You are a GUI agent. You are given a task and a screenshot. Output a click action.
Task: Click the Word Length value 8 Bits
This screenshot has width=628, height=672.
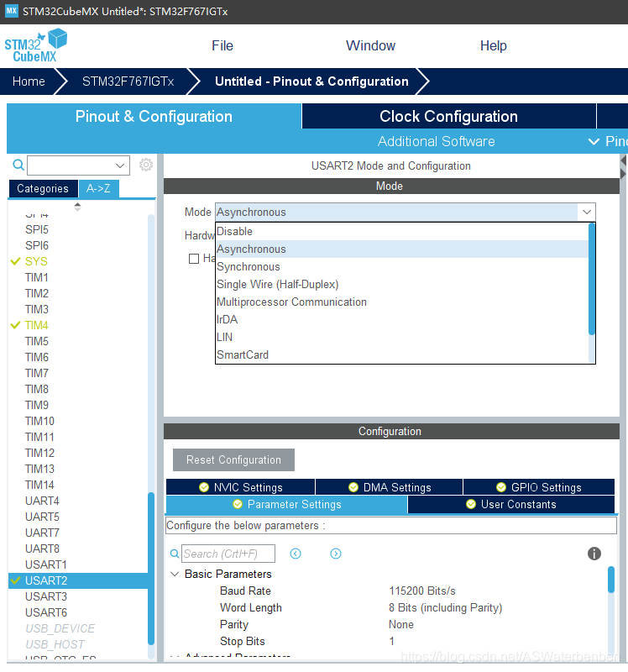(x=446, y=607)
